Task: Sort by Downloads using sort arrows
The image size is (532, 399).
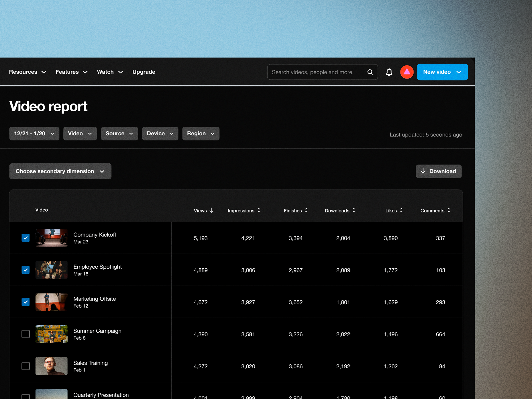Action: click(354, 210)
